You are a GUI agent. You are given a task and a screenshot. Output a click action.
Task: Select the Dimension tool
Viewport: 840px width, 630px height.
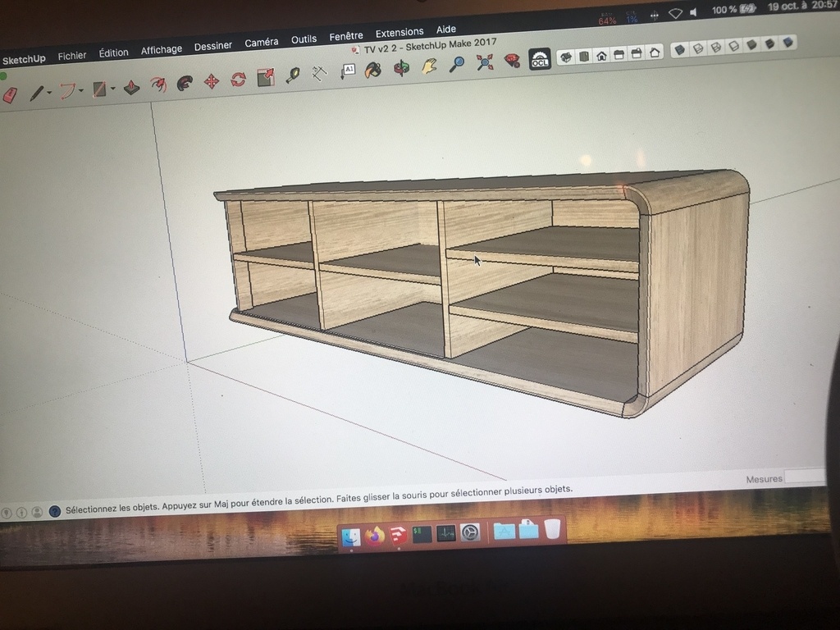[x=319, y=73]
